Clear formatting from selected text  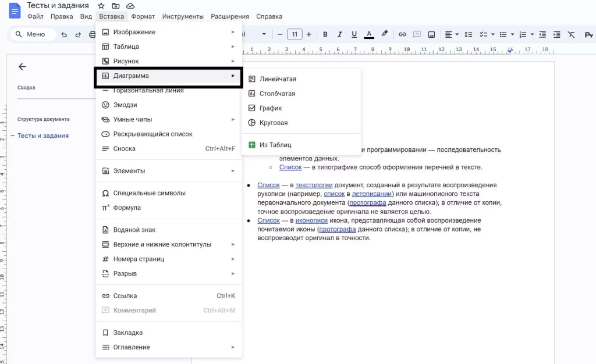[570, 34]
